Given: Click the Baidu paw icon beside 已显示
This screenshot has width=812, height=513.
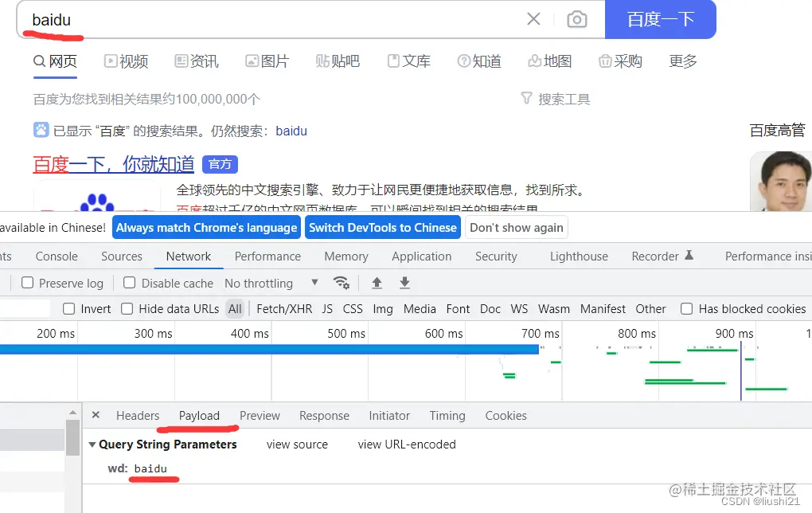Looking at the screenshot, I should click(x=41, y=131).
